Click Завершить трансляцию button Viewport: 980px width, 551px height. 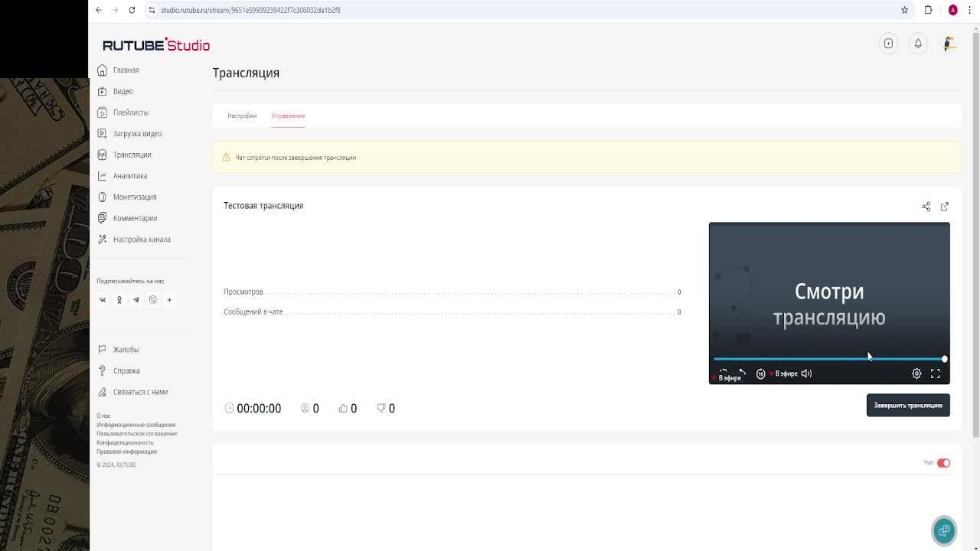(x=908, y=406)
